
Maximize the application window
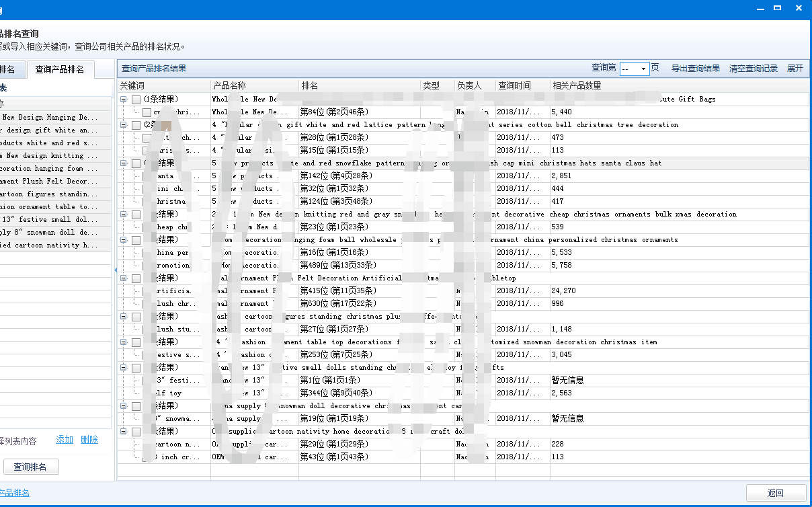click(777, 8)
